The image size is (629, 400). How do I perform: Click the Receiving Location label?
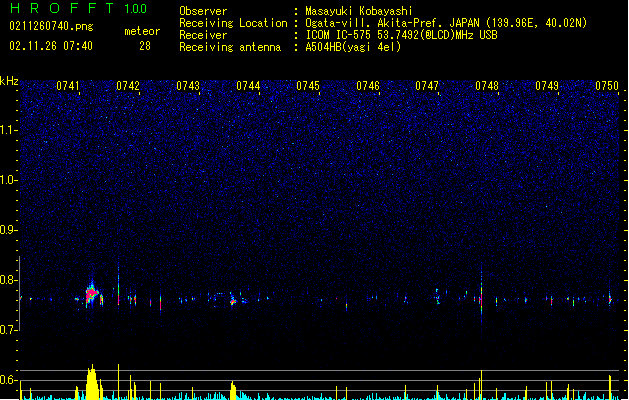point(233,23)
